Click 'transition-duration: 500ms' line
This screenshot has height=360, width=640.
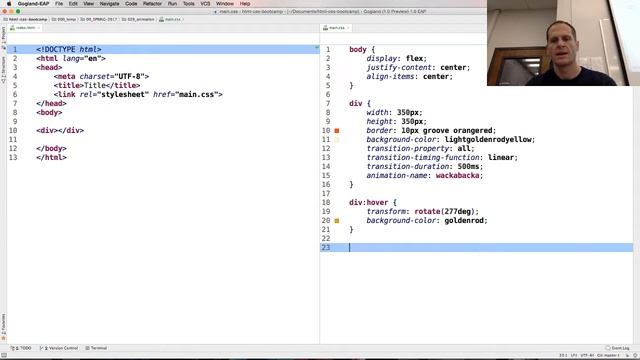click(x=424, y=167)
